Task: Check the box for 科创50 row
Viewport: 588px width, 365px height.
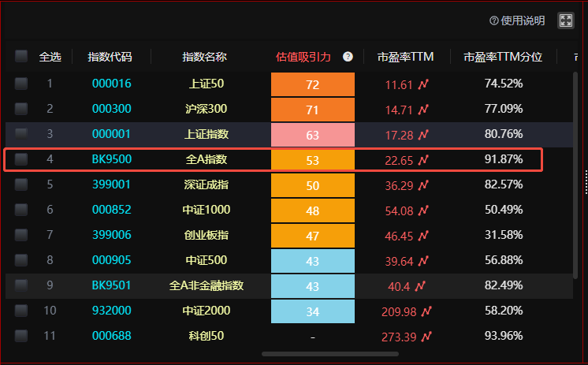Action: coord(21,336)
